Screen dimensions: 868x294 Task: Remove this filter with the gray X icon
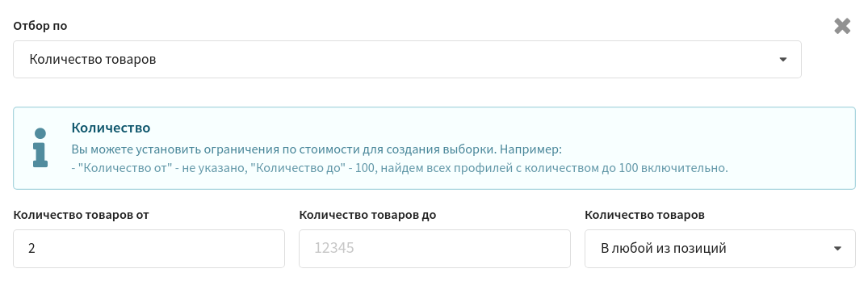pyautogui.click(x=842, y=26)
